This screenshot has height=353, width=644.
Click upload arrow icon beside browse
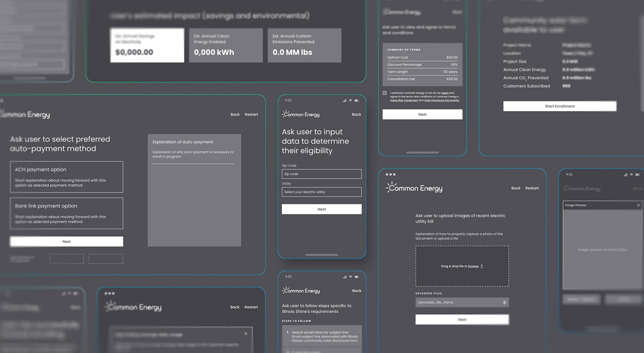tap(482, 266)
